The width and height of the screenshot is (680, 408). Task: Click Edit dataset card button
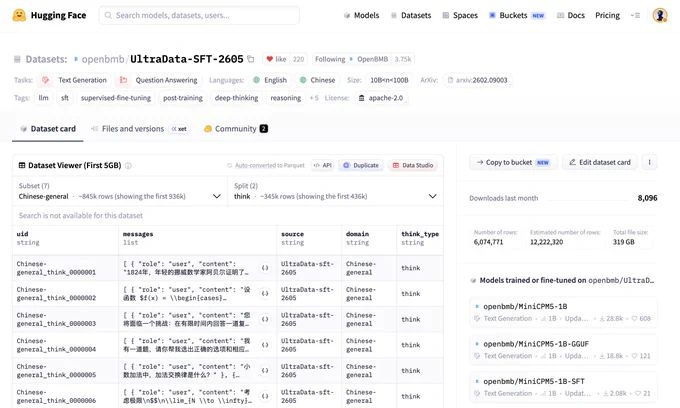click(600, 162)
